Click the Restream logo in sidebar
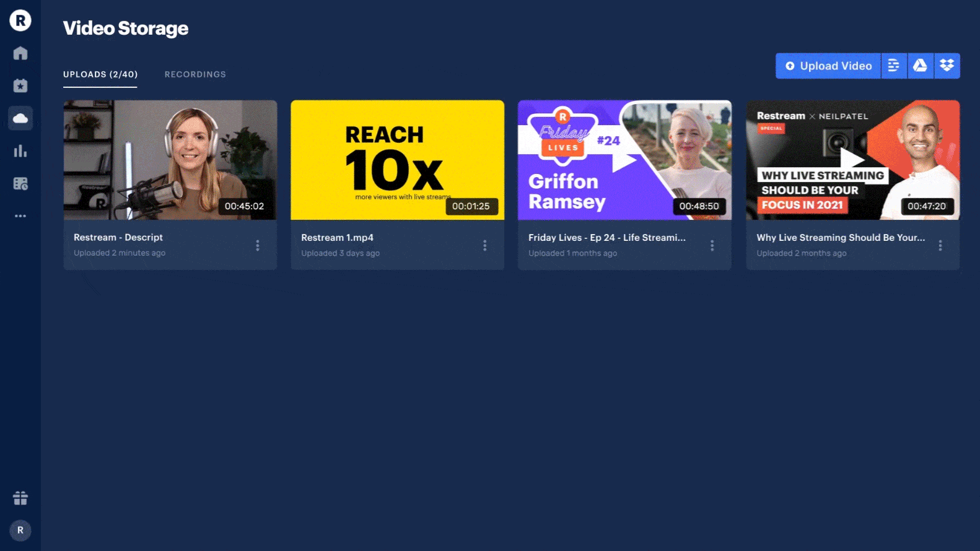This screenshot has width=980, height=551. (x=20, y=20)
